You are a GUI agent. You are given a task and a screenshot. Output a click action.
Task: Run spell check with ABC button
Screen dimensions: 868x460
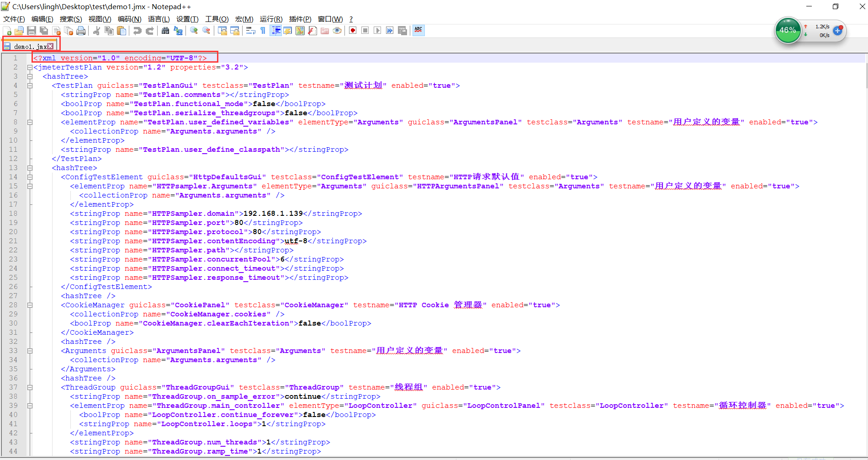pyautogui.click(x=418, y=31)
